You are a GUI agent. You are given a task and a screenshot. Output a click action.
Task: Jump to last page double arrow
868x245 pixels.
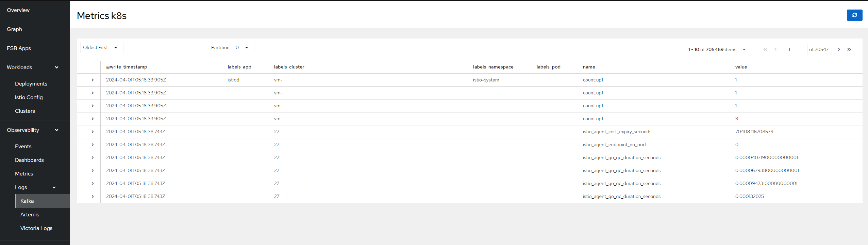(x=849, y=49)
